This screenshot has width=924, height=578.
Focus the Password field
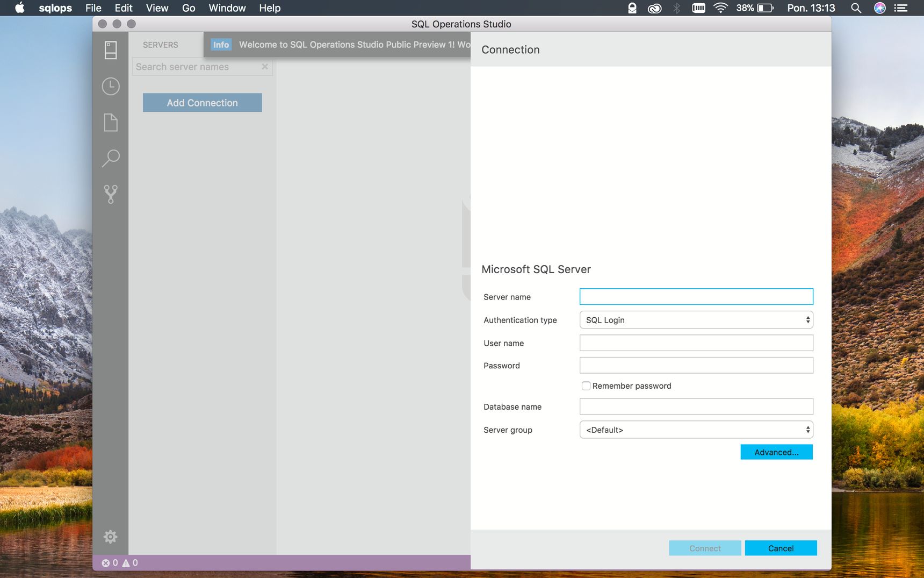click(x=696, y=366)
